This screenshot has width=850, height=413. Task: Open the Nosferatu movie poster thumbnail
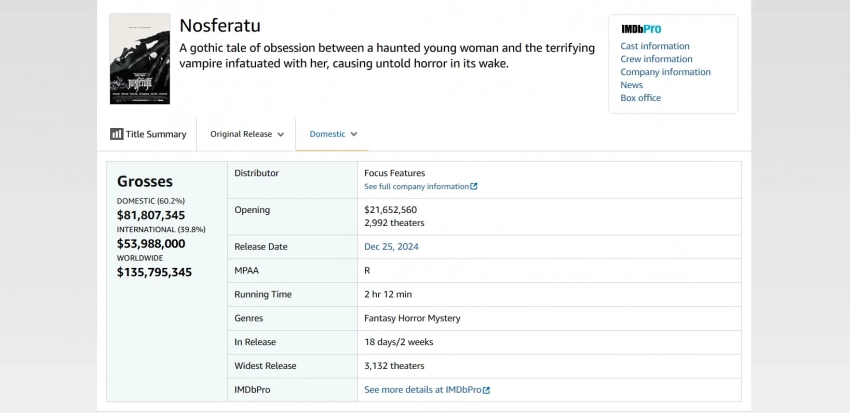(x=139, y=59)
